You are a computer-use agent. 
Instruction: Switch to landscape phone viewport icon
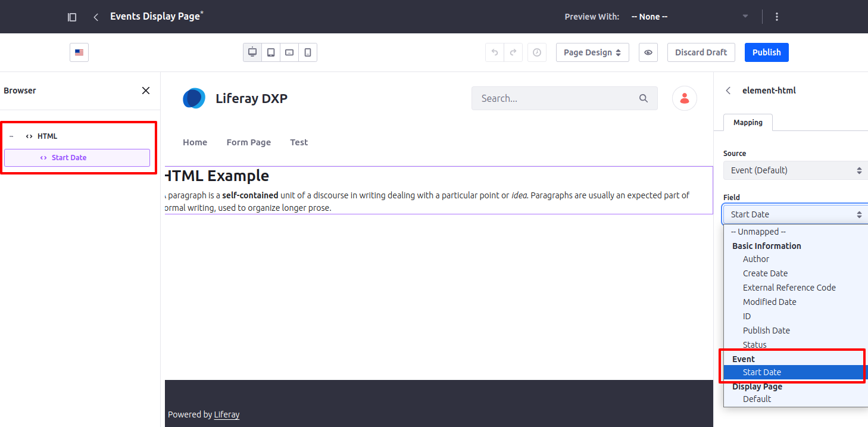tap(289, 52)
